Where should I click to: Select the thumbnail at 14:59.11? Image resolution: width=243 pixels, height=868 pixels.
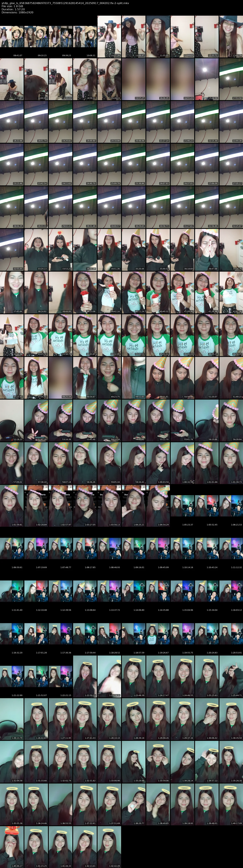click(x=85, y=79)
